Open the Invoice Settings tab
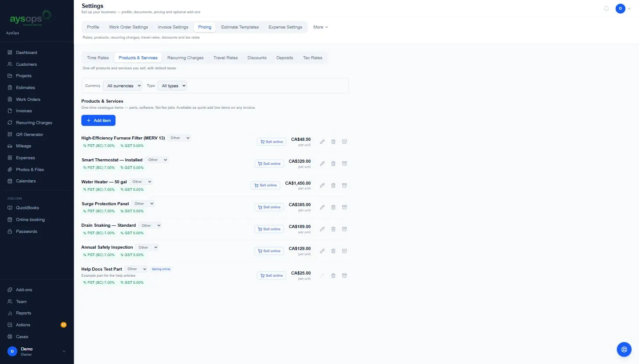Viewport: 639px width, 364px height. pos(173,27)
